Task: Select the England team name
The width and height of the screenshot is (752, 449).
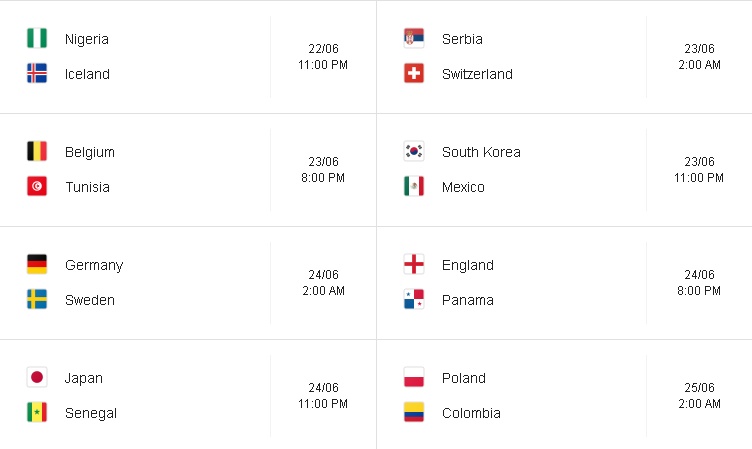Action: click(x=468, y=265)
